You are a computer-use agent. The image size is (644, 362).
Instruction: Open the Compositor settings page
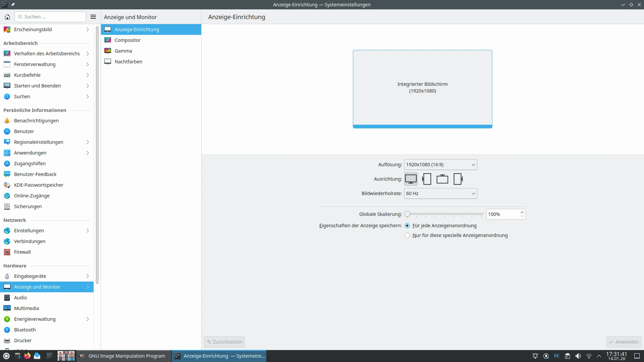(x=127, y=40)
